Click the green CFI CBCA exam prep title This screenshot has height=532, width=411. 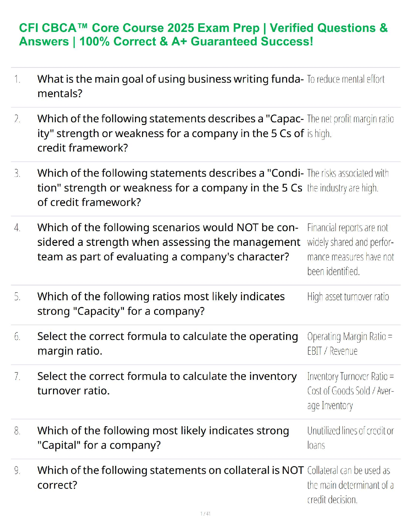coord(203,35)
